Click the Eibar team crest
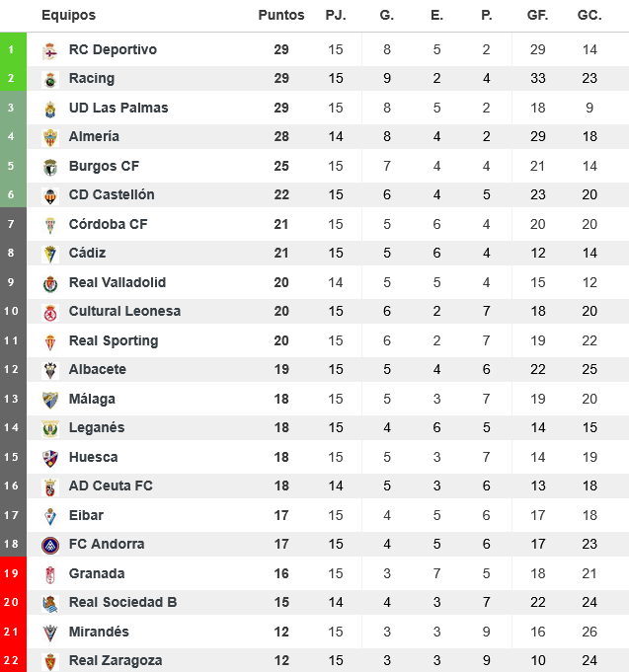Viewport: 629px width, 672px height. click(x=50, y=516)
